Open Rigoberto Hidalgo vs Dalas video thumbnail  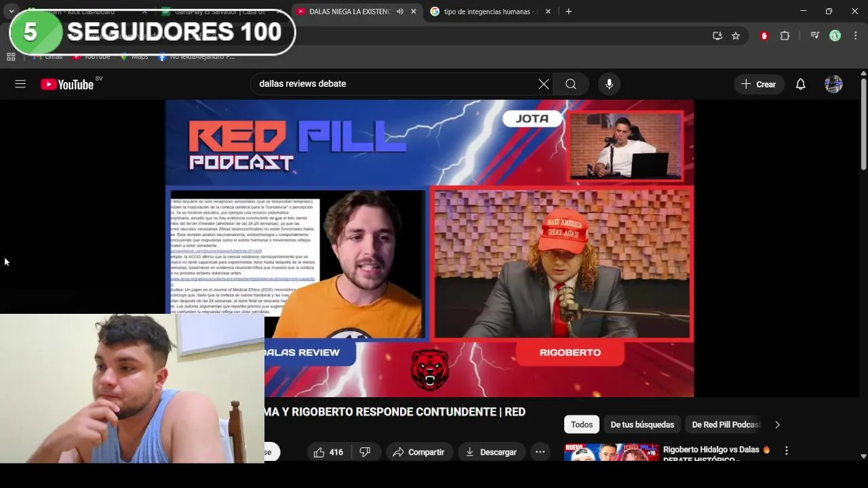coord(611,452)
